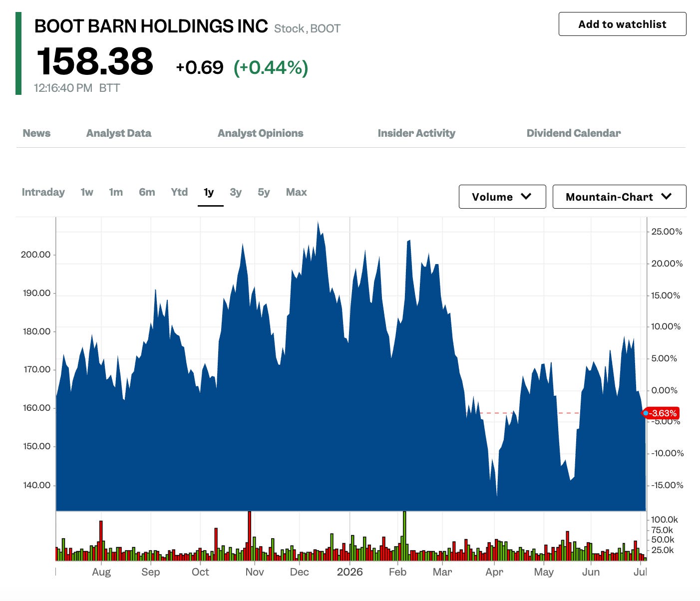
Task: Click the stock name BOOT BARN HOLDINGS INC
Action: tap(151, 26)
